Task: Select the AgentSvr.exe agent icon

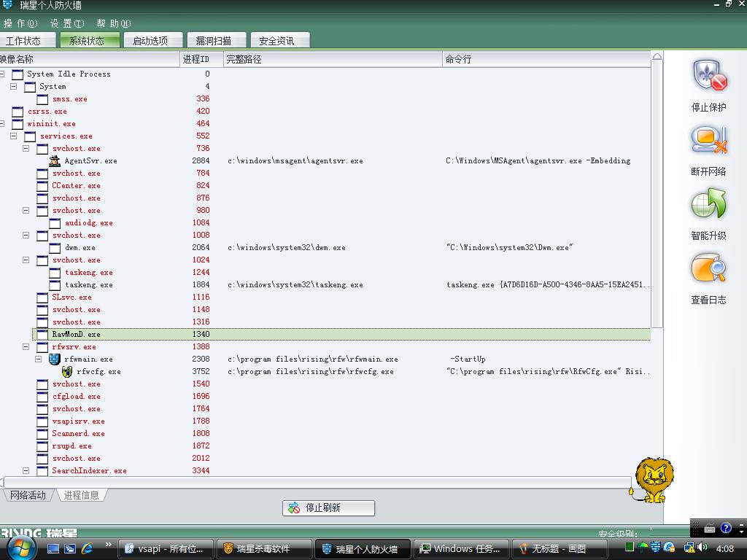Action: click(55, 161)
